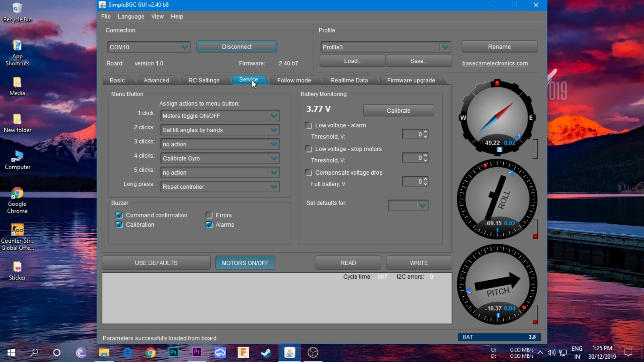
Task: Expand the COM10 port dropdown
Action: click(184, 47)
